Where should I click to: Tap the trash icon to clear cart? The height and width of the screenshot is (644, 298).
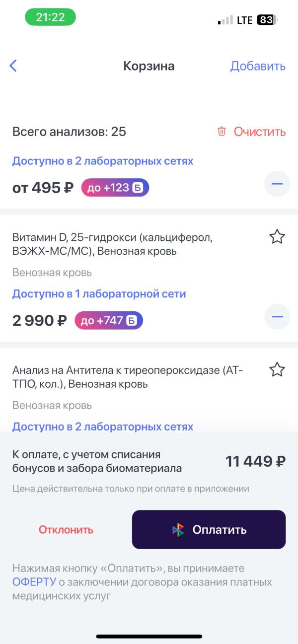click(x=222, y=132)
